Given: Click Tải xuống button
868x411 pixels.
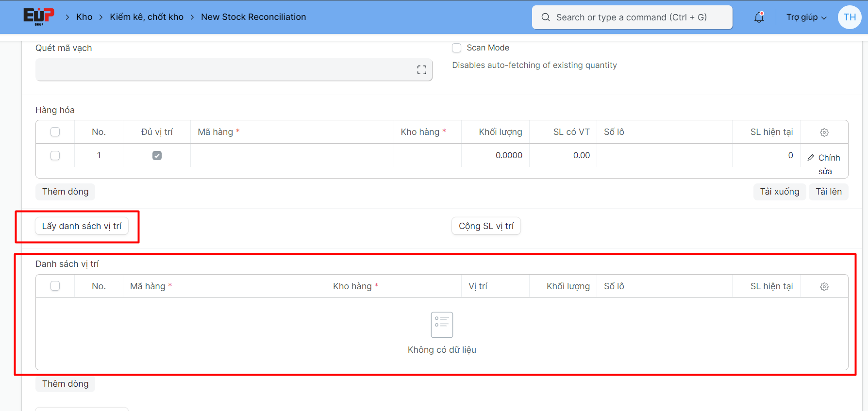Looking at the screenshot, I should point(779,192).
